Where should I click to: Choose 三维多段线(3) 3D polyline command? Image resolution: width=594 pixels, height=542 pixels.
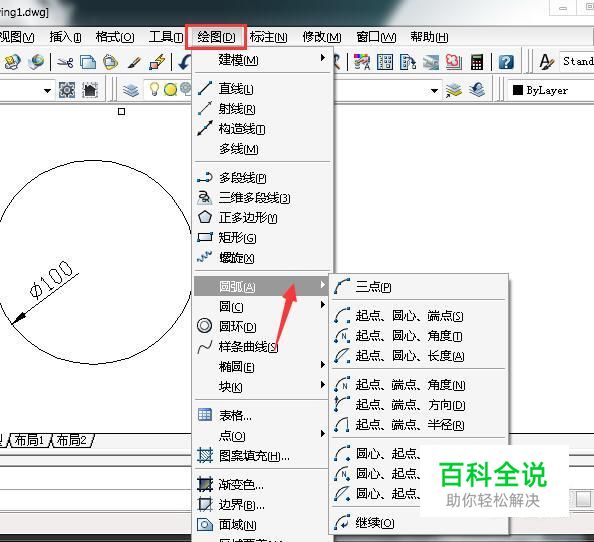[262, 197]
